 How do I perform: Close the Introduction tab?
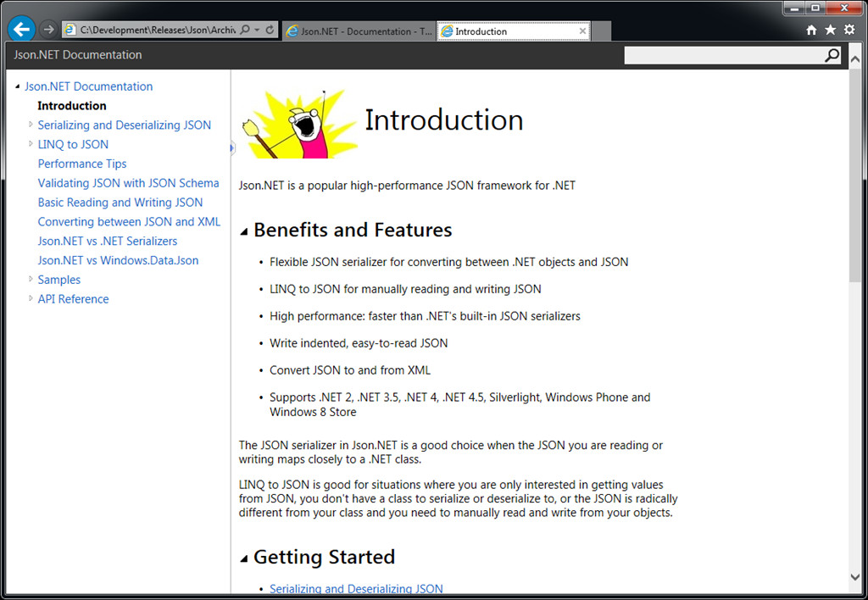click(x=582, y=31)
